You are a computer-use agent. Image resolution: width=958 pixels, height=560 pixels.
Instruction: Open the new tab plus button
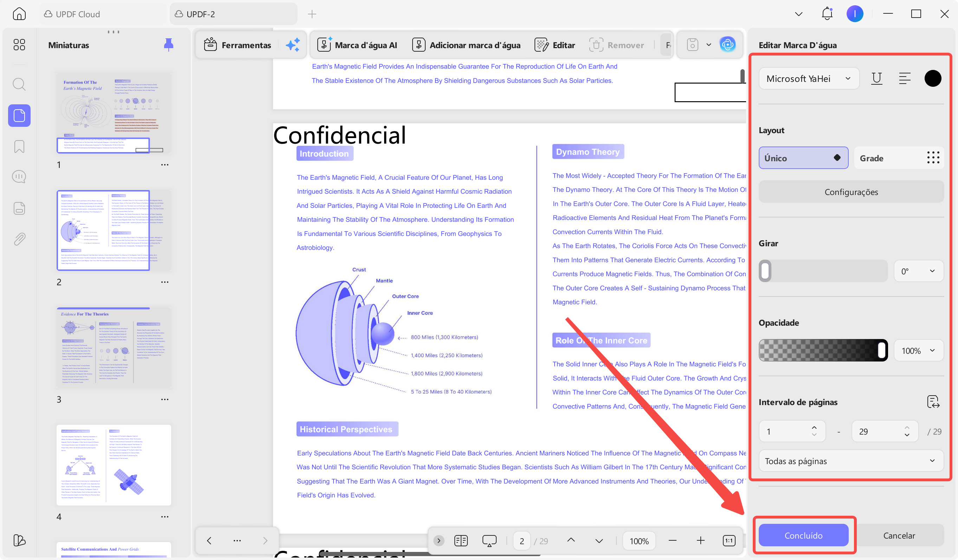click(x=312, y=14)
